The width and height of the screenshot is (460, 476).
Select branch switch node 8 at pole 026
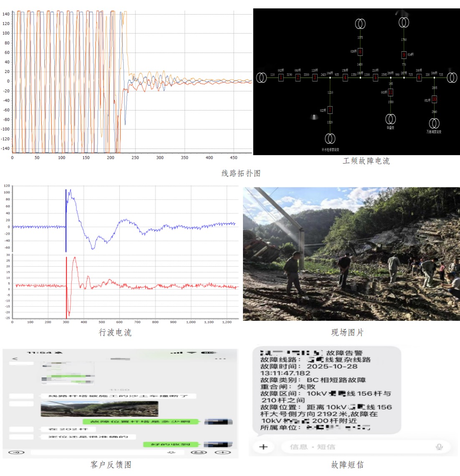[360, 52]
